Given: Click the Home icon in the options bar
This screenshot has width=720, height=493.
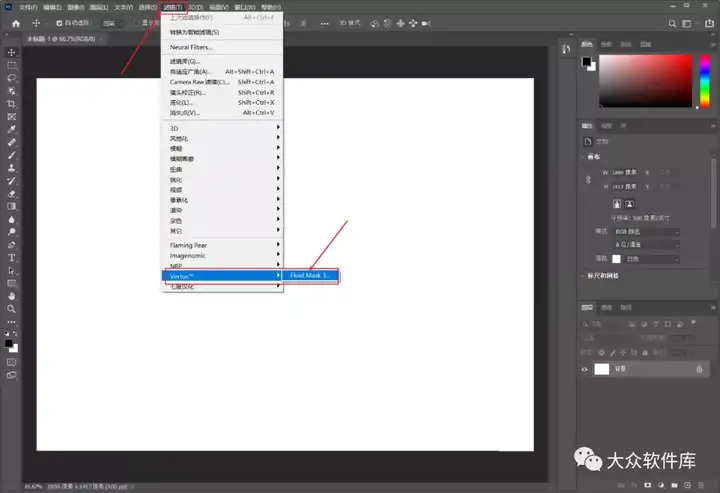Looking at the screenshot, I should tap(16, 23).
